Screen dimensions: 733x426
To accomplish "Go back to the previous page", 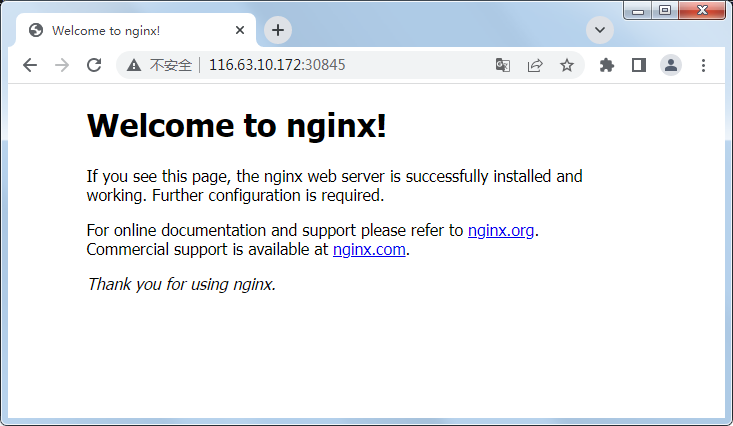I will click(30, 65).
